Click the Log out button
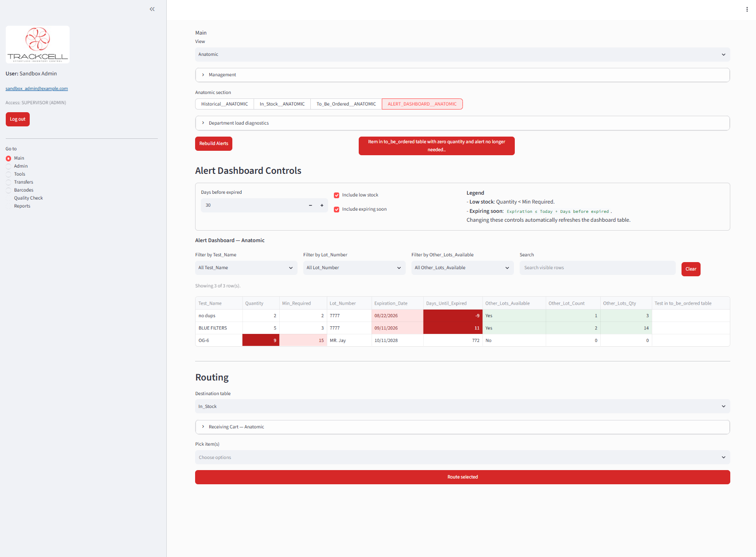 point(18,119)
